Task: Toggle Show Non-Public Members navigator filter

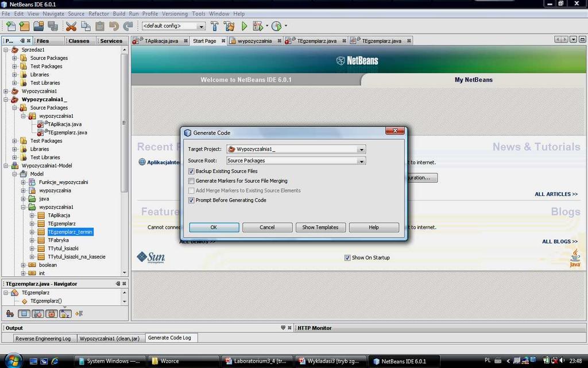Action: (52, 313)
